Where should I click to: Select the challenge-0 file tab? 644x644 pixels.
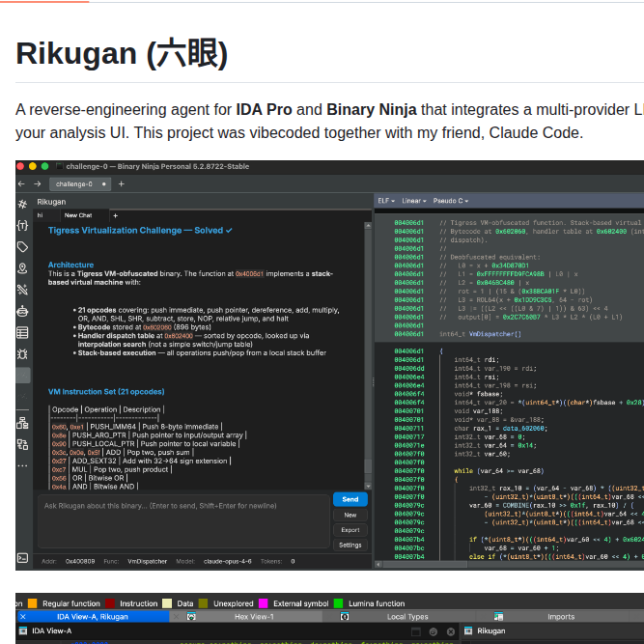click(80, 184)
